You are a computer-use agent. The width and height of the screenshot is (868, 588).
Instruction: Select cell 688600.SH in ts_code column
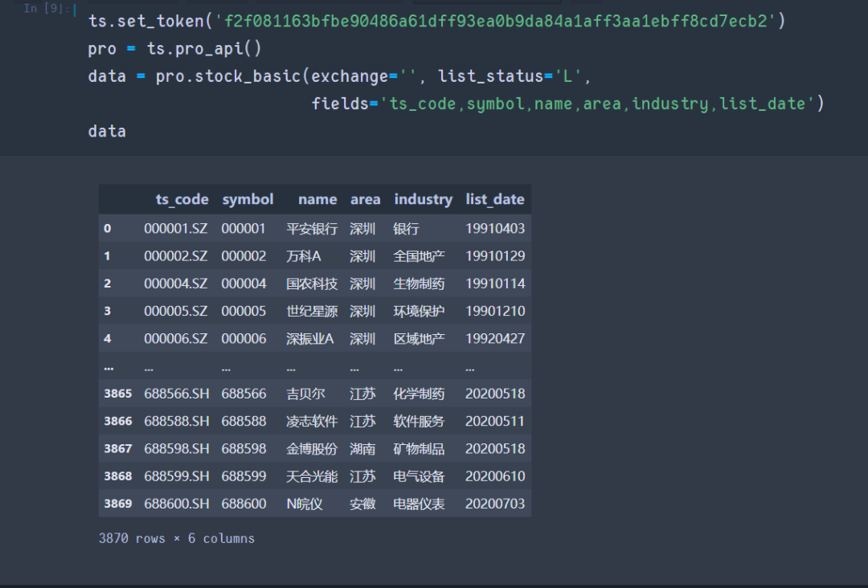click(177, 504)
